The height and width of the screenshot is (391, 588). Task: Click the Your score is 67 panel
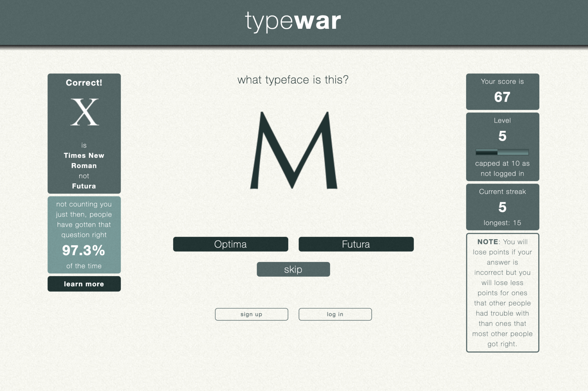[502, 91]
